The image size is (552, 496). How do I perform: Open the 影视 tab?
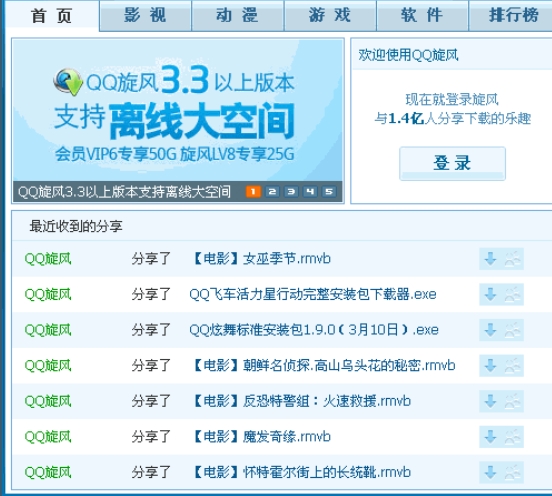tap(145, 15)
